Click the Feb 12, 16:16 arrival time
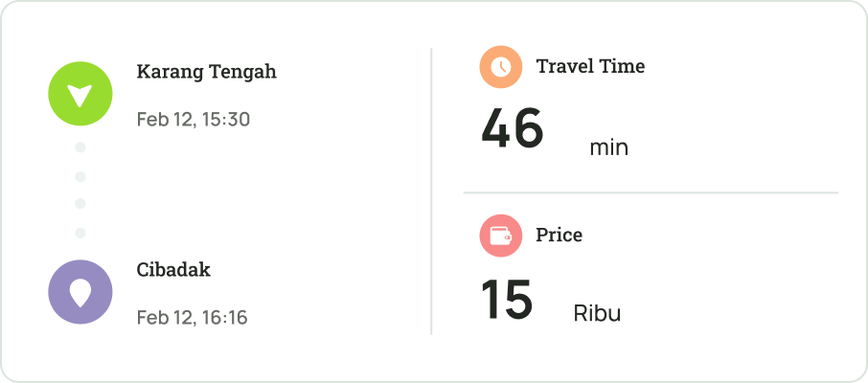The image size is (868, 383). (x=192, y=317)
